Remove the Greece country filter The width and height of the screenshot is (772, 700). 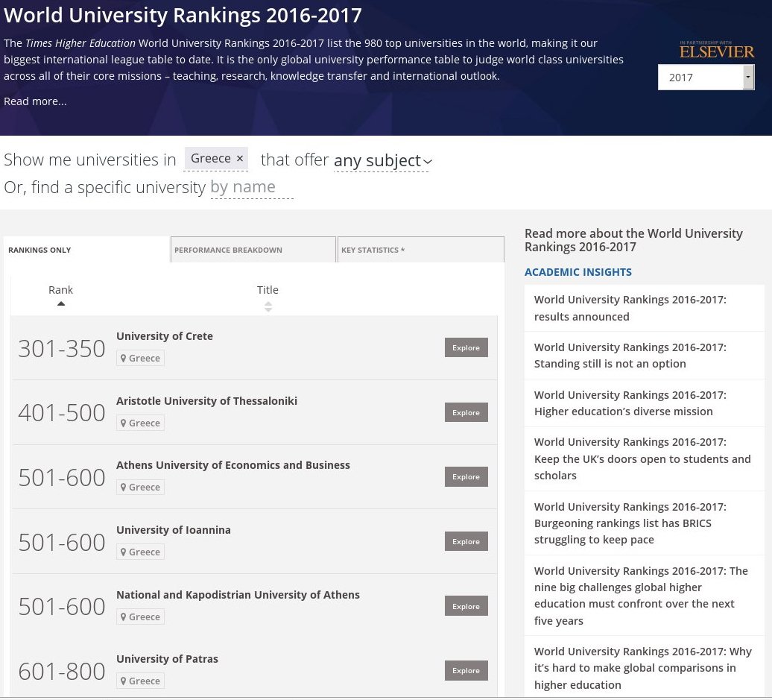[x=240, y=159]
